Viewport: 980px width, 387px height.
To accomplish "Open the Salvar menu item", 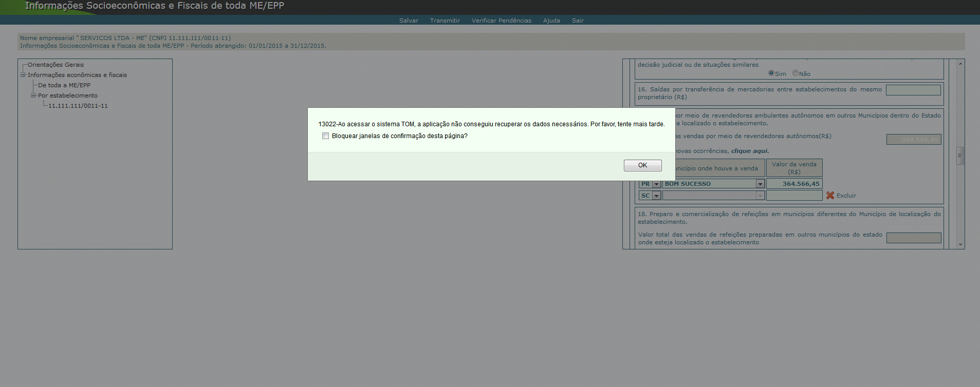I will point(409,21).
